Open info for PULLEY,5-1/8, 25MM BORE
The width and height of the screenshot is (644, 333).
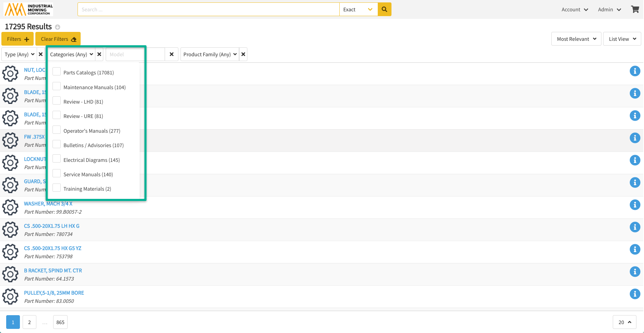635,294
